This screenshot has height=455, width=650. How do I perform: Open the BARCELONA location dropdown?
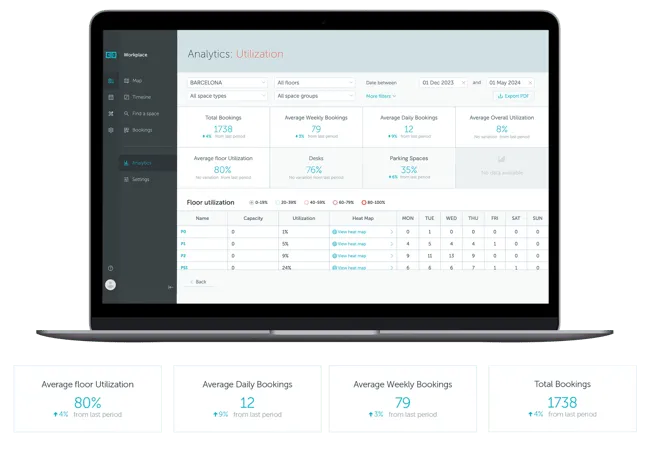227,82
